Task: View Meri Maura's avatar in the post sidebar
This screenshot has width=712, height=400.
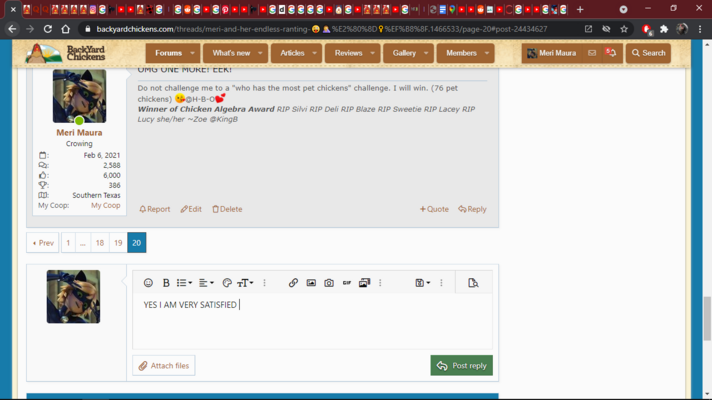Action: (x=79, y=96)
